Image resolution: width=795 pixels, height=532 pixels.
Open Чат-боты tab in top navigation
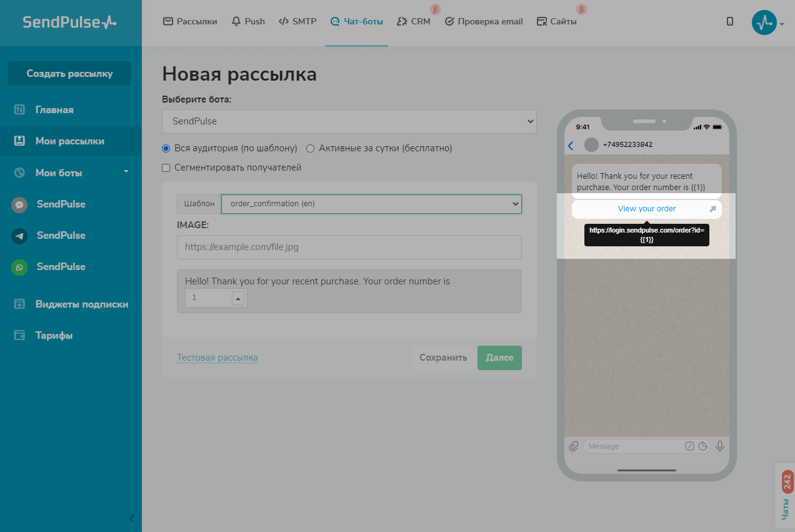click(x=356, y=21)
